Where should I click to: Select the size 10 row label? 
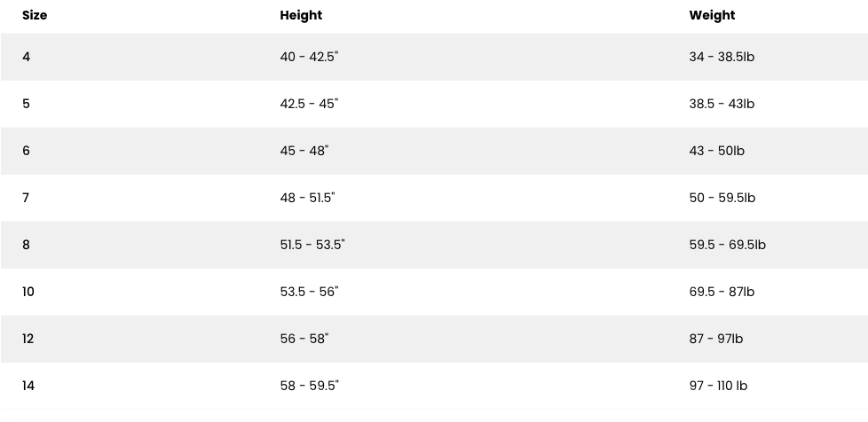click(x=28, y=292)
